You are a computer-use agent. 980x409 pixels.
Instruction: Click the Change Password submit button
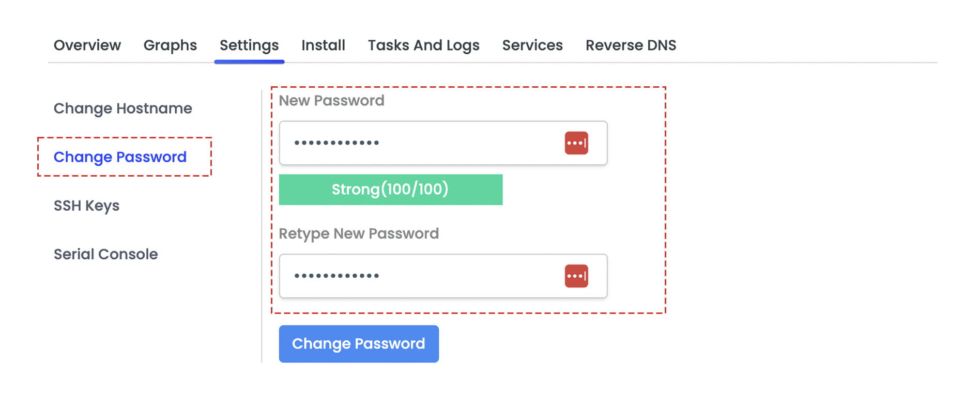[358, 343]
